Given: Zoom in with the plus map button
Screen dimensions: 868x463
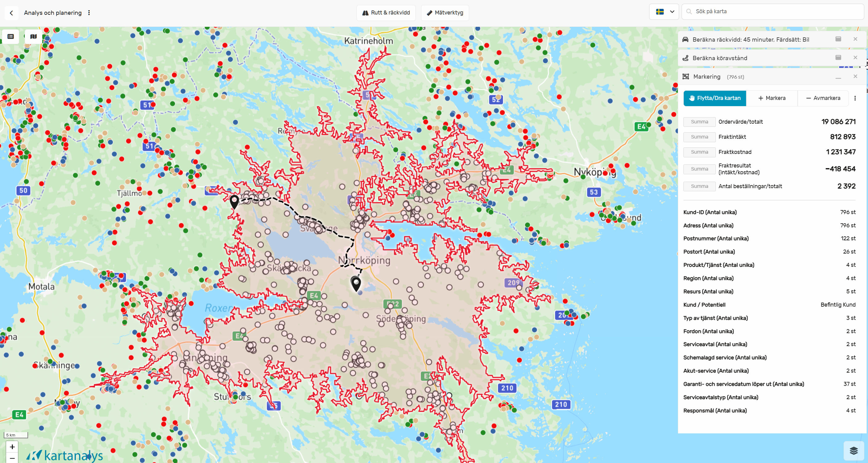Looking at the screenshot, I should pos(12,447).
